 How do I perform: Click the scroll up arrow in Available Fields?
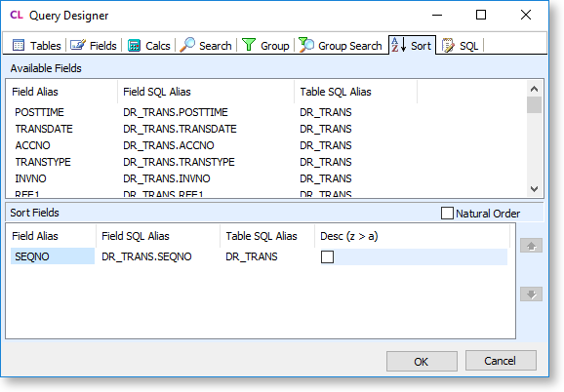(x=534, y=89)
